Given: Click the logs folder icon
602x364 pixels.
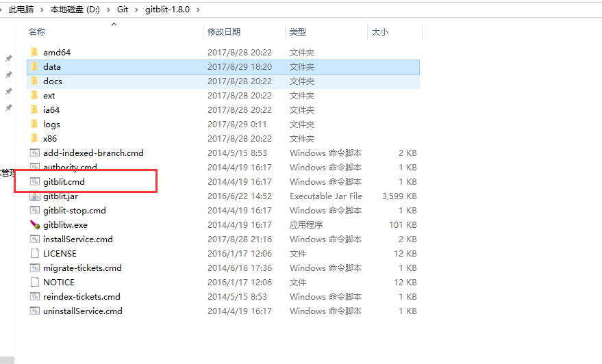Looking at the screenshot, I should (x=34, y=125).
